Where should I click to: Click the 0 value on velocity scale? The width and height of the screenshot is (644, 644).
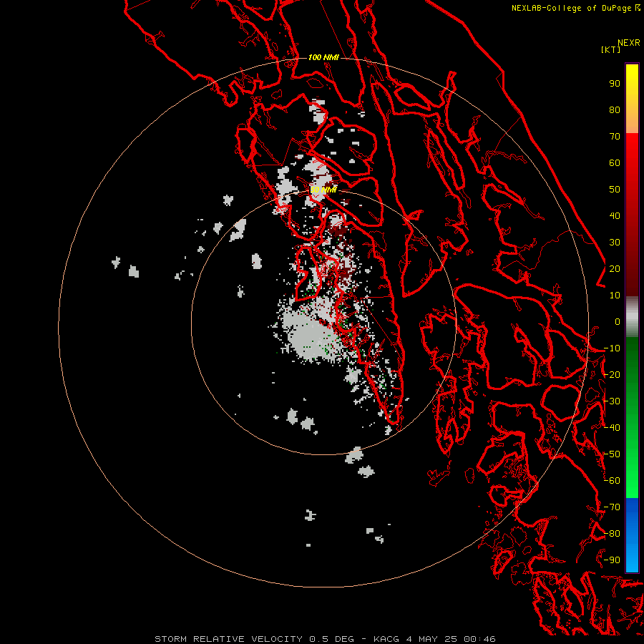pos(618,322)
